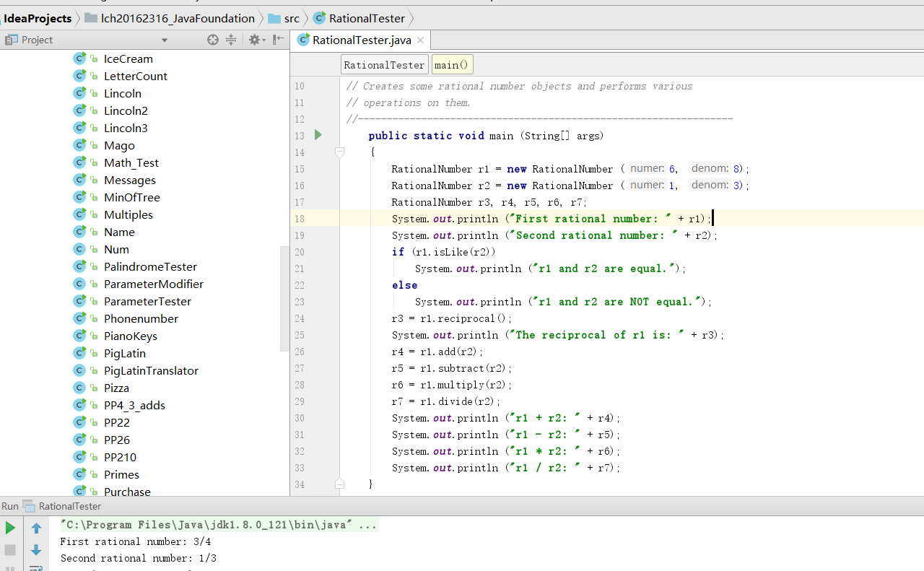This screenshot has width=924, height=571.
Task: Click the up arrow in Run panel
Action: coord(36,528)
